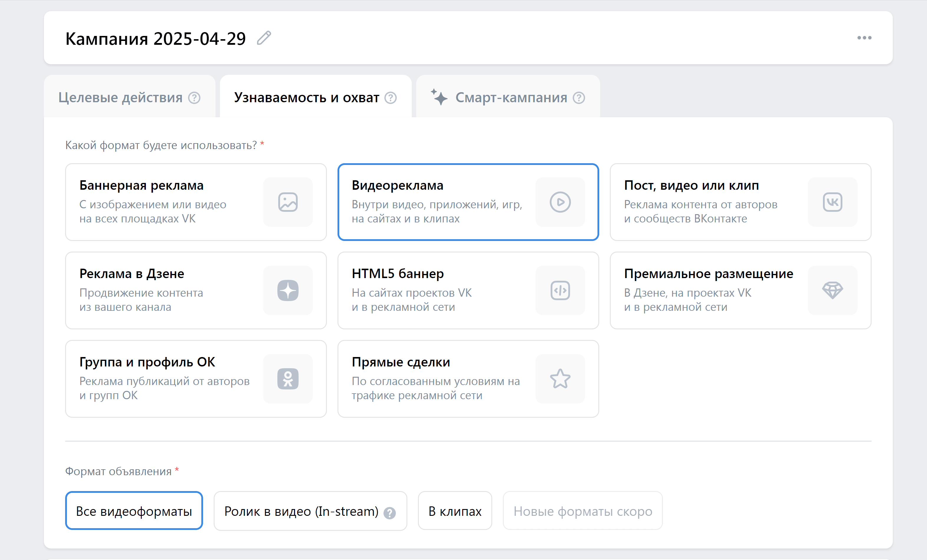Click the play icon of Видеореклама
This screenshot has width=927, height=560.
tap(560, 202)
